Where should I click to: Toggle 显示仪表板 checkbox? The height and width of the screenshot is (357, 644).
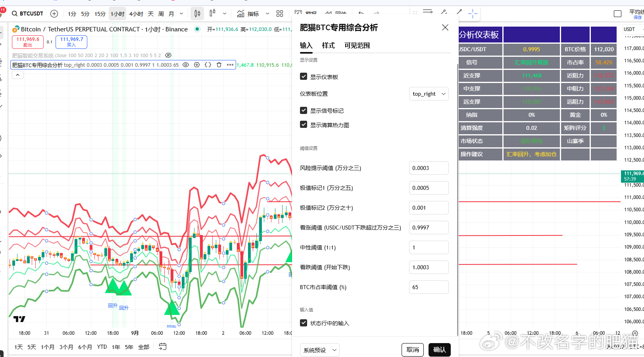(x=304, y=76)
